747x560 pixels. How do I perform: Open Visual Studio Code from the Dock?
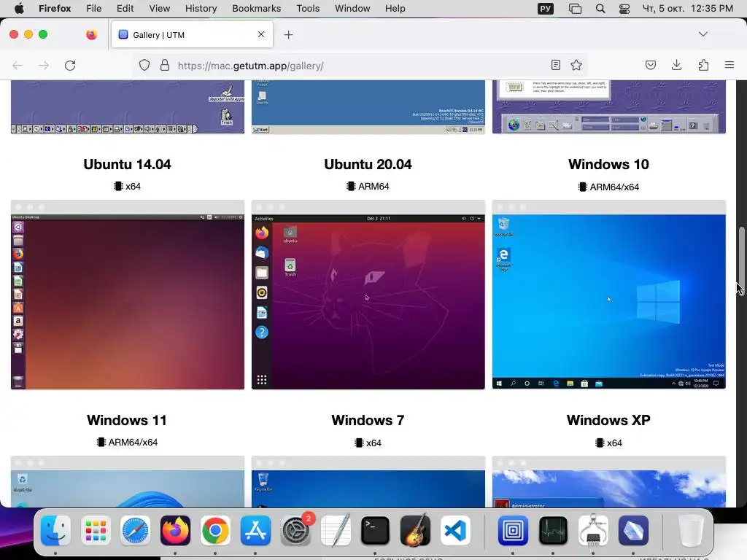455,530
